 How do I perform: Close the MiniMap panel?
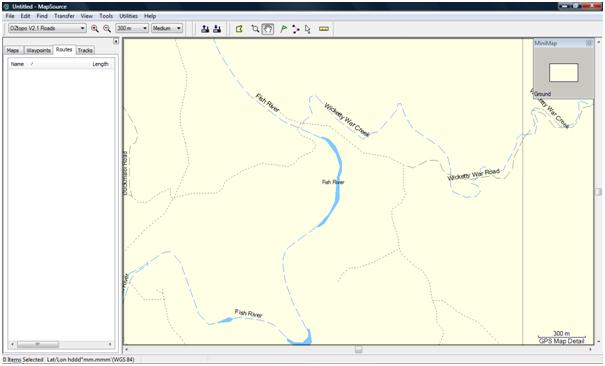(589, 43)
